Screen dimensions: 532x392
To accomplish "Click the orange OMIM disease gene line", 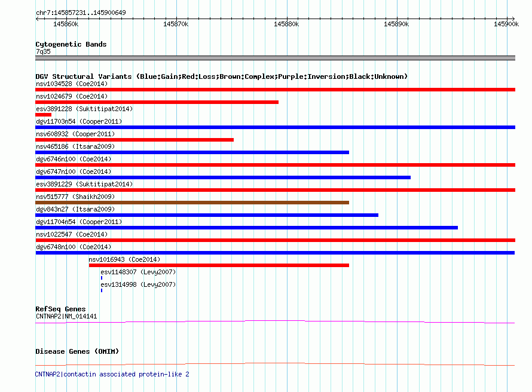I will (275, 364).
